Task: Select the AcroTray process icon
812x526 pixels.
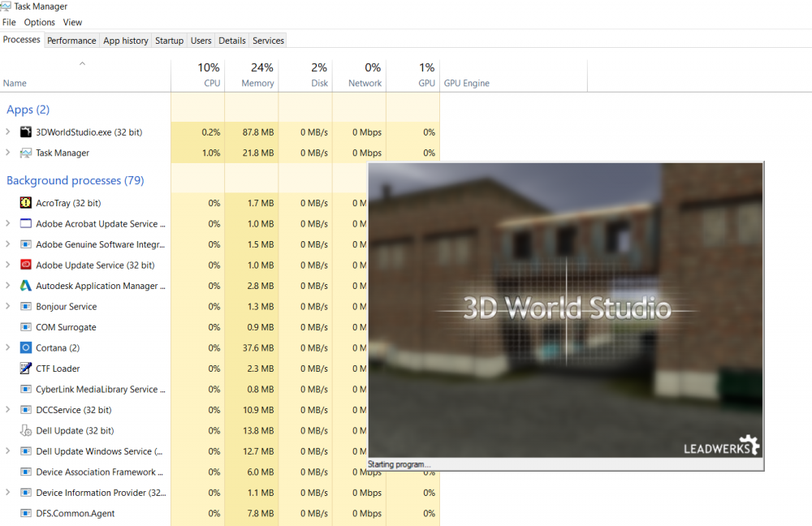Action: (25, 203)
